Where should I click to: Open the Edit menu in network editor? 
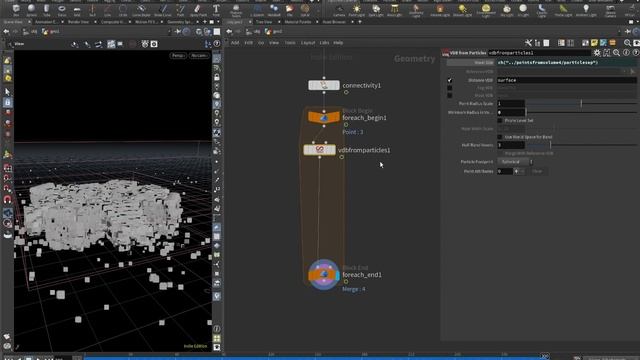(x=249, y=43)
